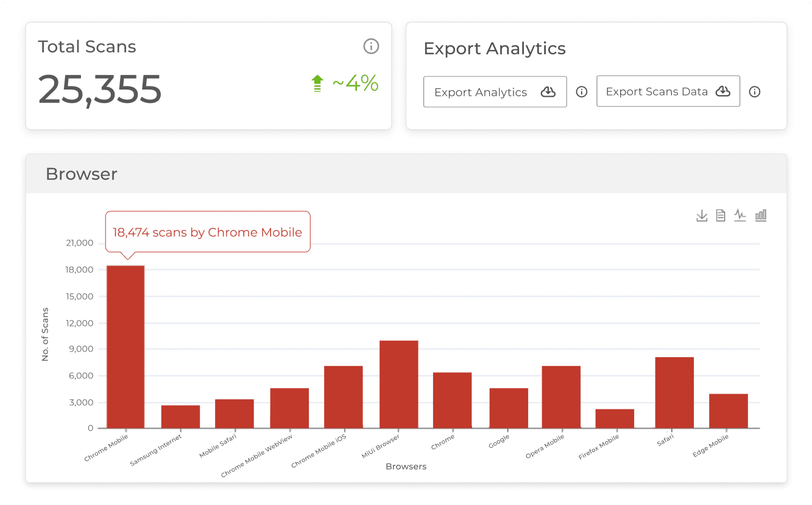Select the Edge Mobile bar
The height and width of the screenshot is (505, 812).
pyautogui.click(x=728, y=411)
